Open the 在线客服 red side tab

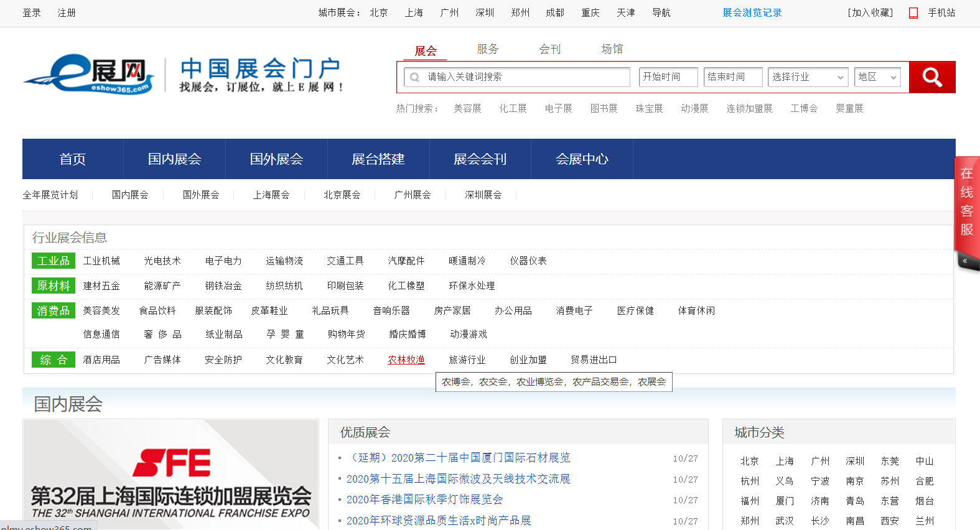click(966, 202)
